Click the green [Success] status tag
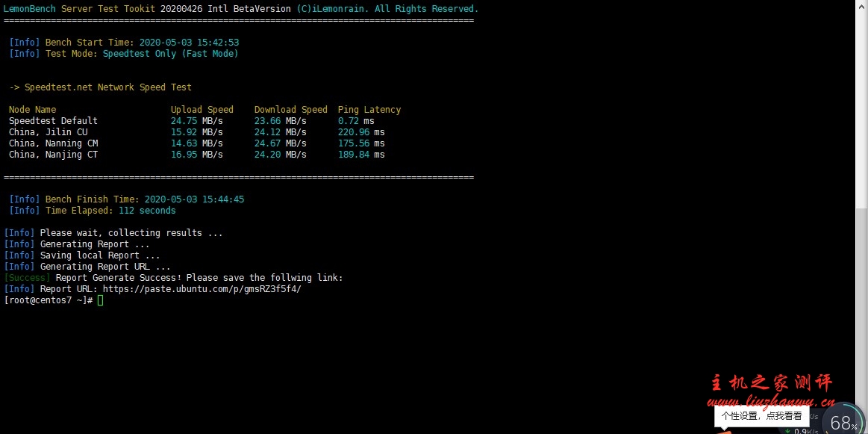This screenshot has width=868, height=434. [x=27, y=278]
